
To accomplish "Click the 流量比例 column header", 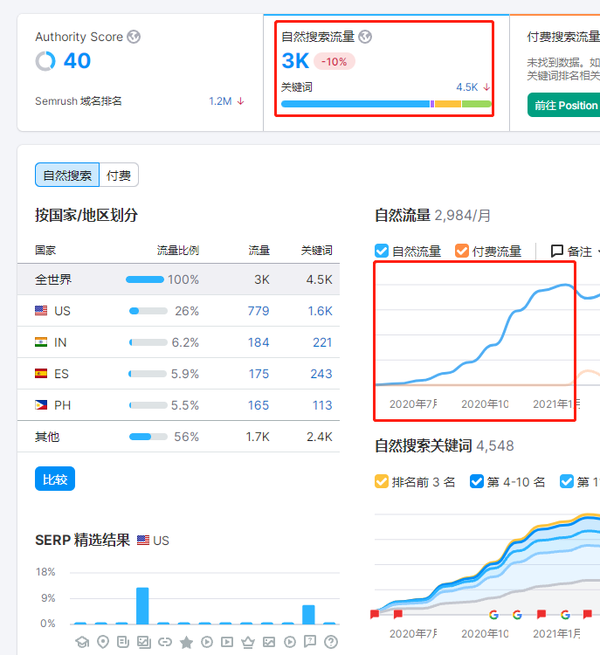I will click(x=178, y=250).
